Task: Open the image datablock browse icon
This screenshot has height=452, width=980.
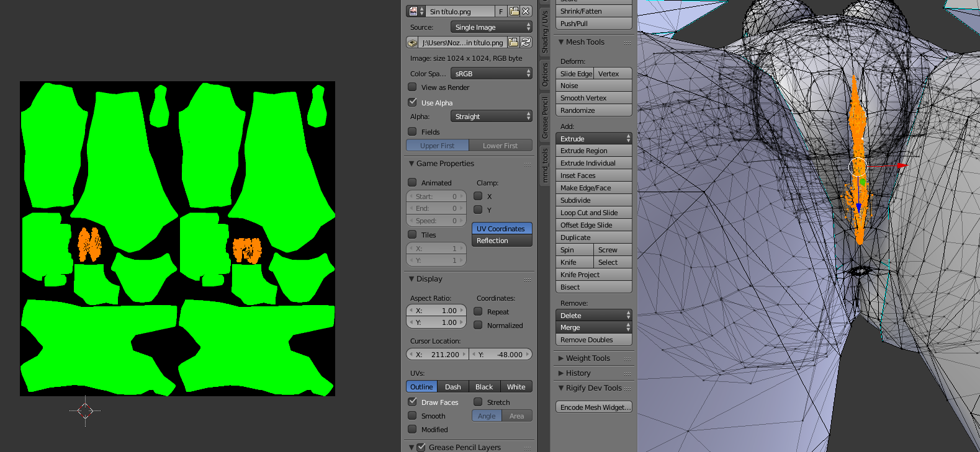Action: [415, 11]
